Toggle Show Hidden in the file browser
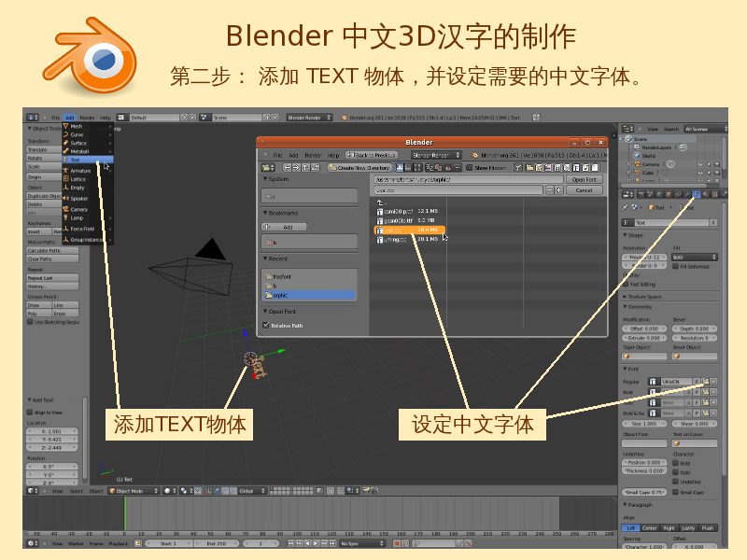Viewport: 747px width, 560px height. pos(470,168)
